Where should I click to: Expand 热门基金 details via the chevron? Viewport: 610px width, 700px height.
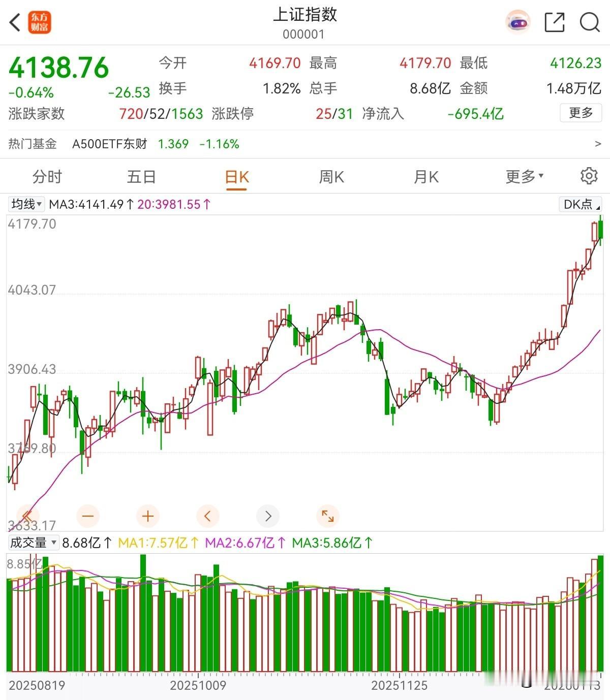click(596, 144)
